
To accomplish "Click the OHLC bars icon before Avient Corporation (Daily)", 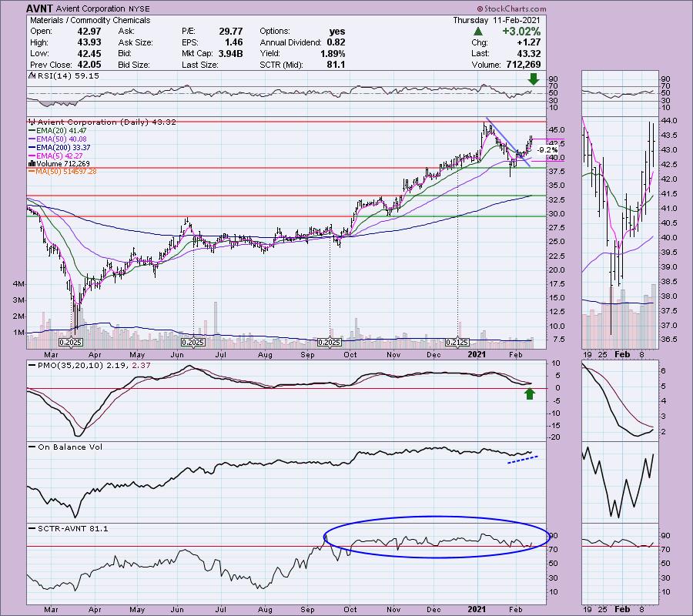I will point(32,122).
